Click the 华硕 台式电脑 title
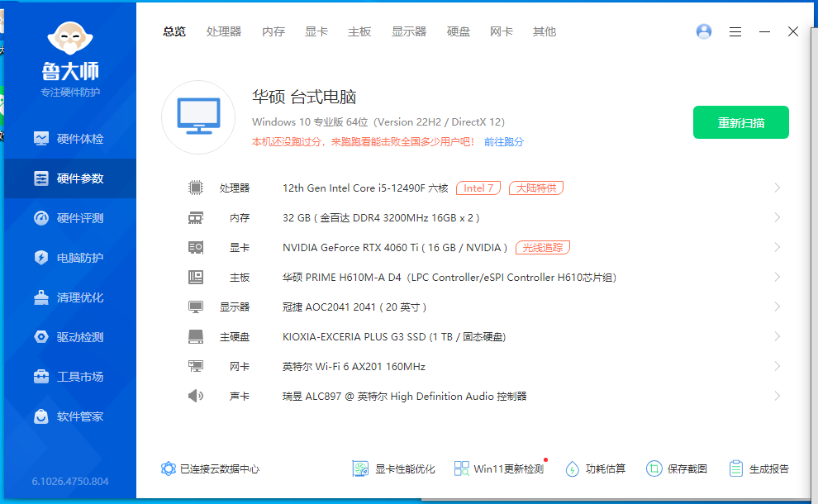 (304, 97)
